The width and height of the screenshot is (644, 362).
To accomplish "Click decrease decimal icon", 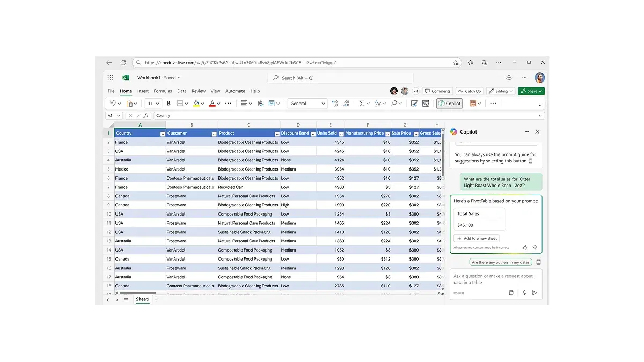I will pos(347,104).
